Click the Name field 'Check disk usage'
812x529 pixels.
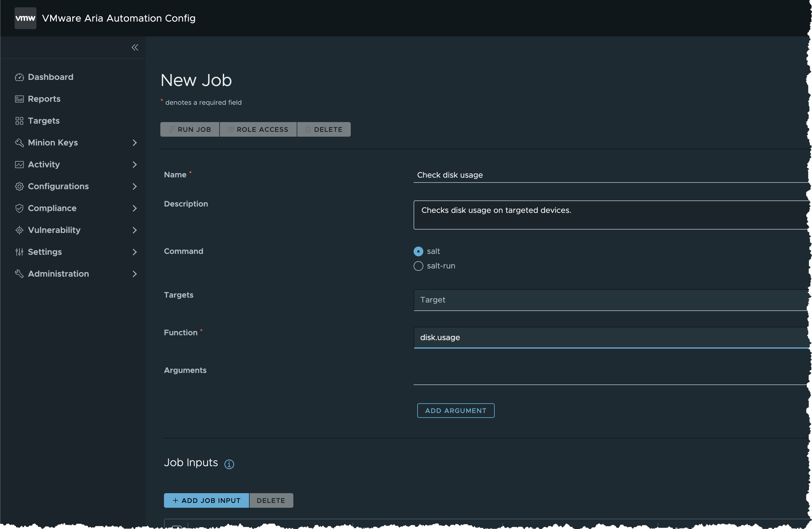[611, 175]
